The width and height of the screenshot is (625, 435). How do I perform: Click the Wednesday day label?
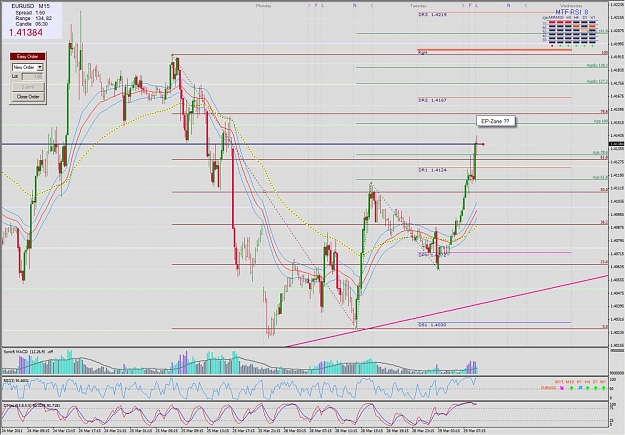coord(571,6)
